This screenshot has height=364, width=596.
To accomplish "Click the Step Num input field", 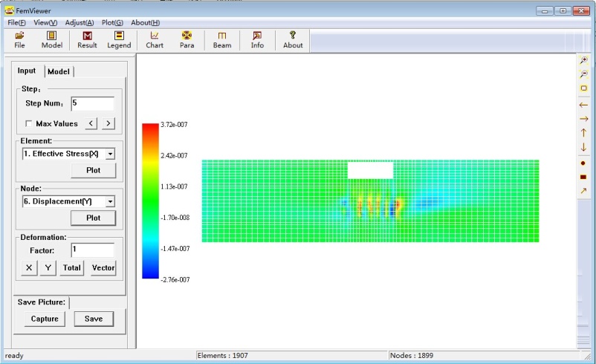I will click(x=93, y=103).
